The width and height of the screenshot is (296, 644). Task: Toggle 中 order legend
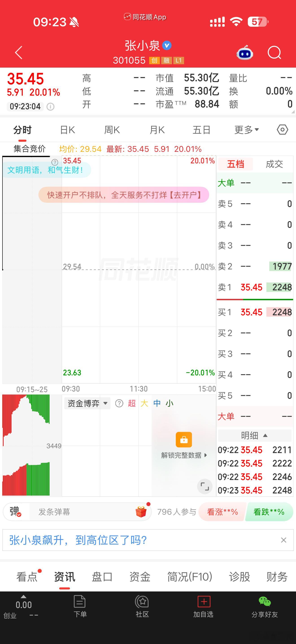[x=157, y=403]
